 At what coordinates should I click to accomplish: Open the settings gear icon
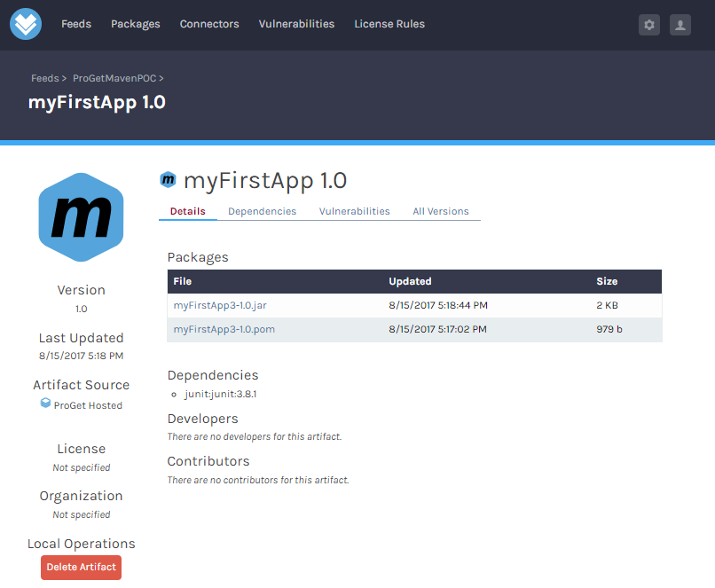[649, 25]
